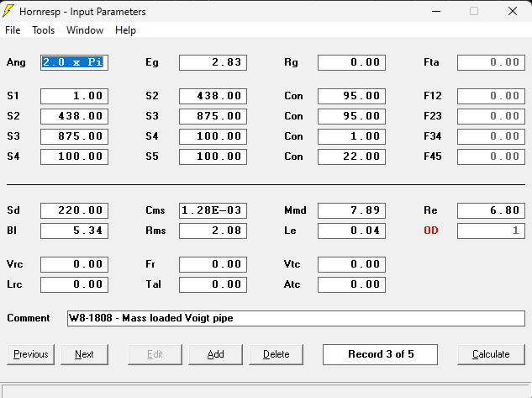Viewport: 532px width, 398px height.
Task: Delete the current record
Action: point(277,354)
